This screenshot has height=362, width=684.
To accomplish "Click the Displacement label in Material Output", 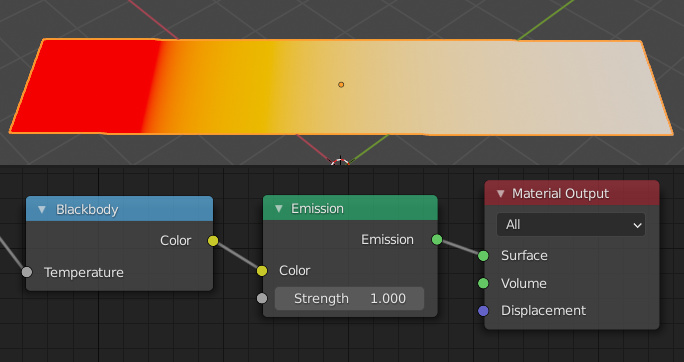I will coord(544,311).
